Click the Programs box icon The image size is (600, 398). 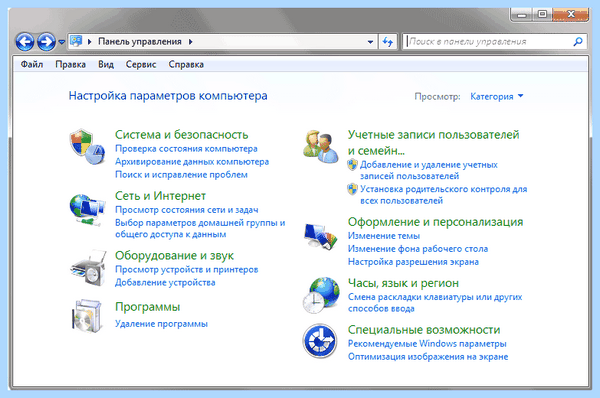pos(88,316)
